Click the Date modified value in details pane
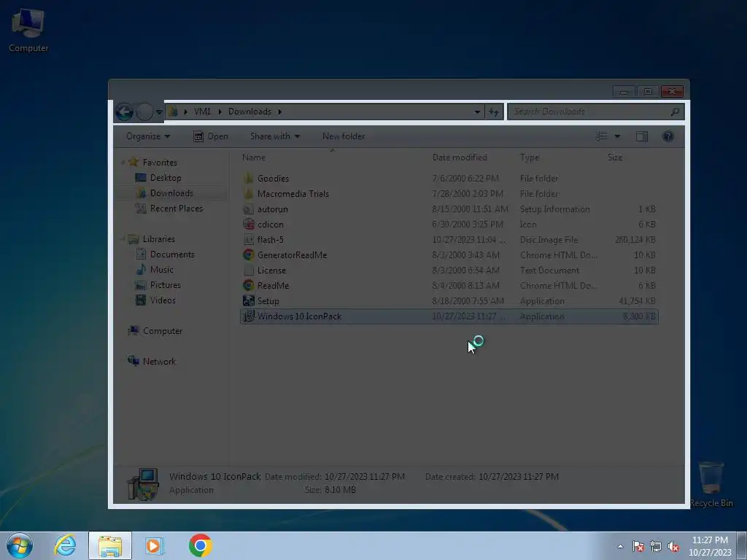747x560 pixels. tap(365, 477)
